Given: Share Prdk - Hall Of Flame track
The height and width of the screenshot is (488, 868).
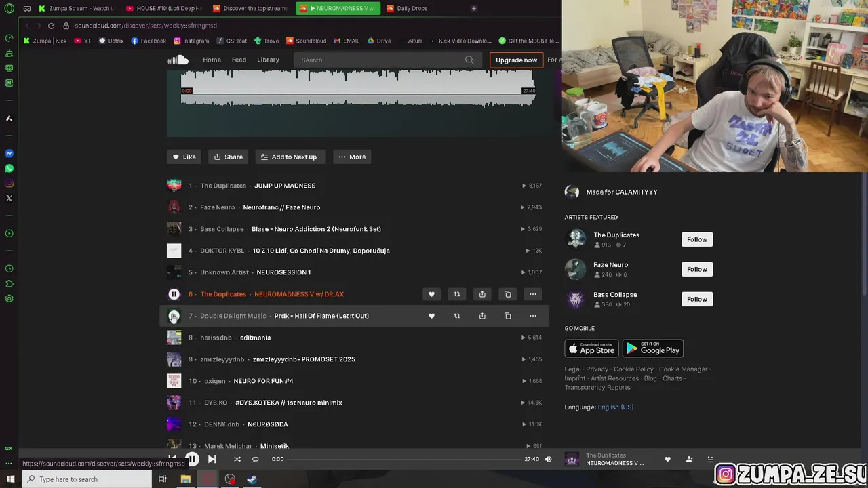Looking at the screenshot, I should [x=482, y=316].
